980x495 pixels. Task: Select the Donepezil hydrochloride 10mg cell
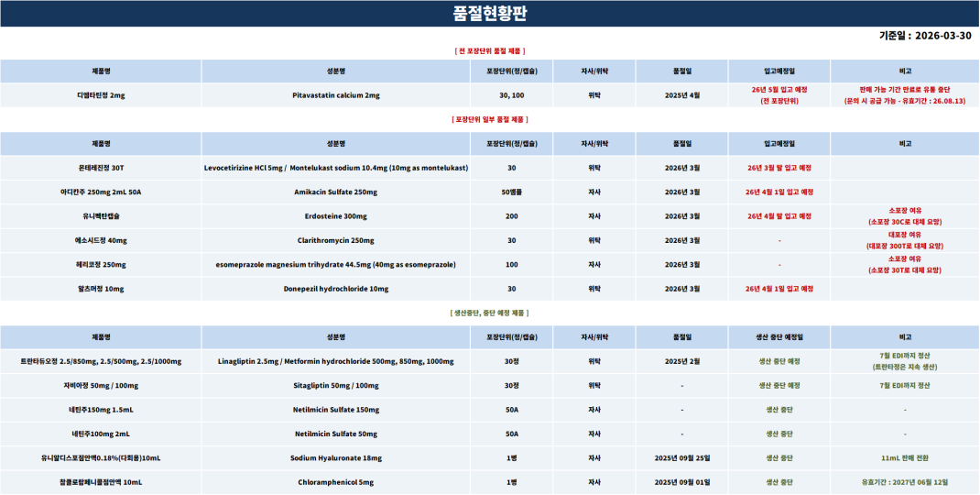pos(335,289)
